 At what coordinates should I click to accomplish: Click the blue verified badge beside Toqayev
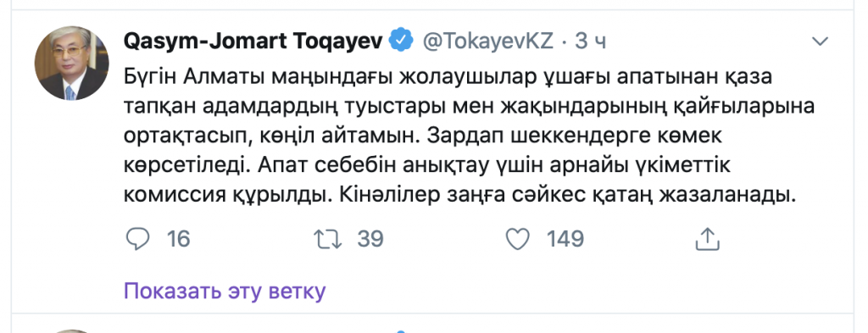click(401, 42)
